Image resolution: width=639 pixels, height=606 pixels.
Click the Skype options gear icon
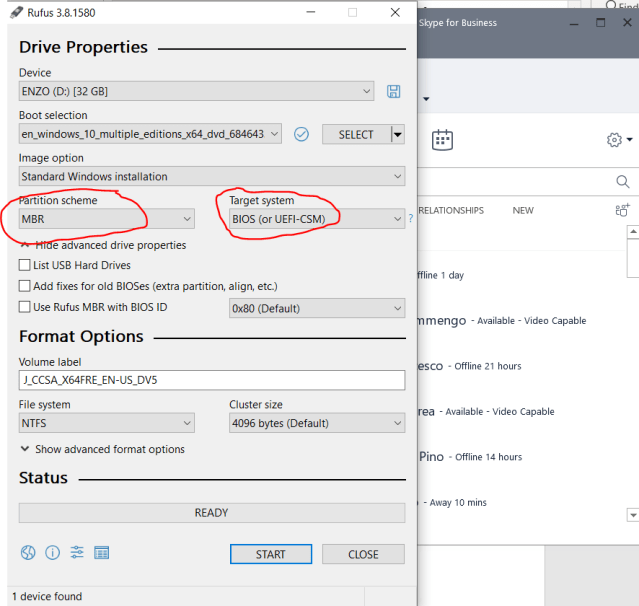(614, 140)
